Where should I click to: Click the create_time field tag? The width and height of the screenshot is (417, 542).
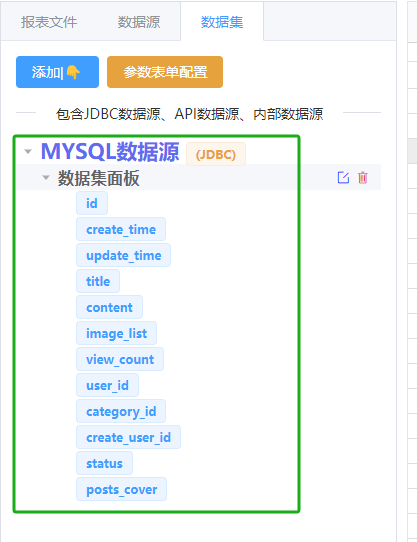(121, 229)
